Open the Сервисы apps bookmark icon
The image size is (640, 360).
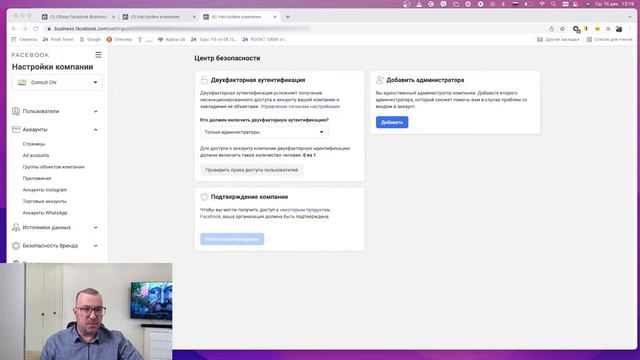point(14,40)
